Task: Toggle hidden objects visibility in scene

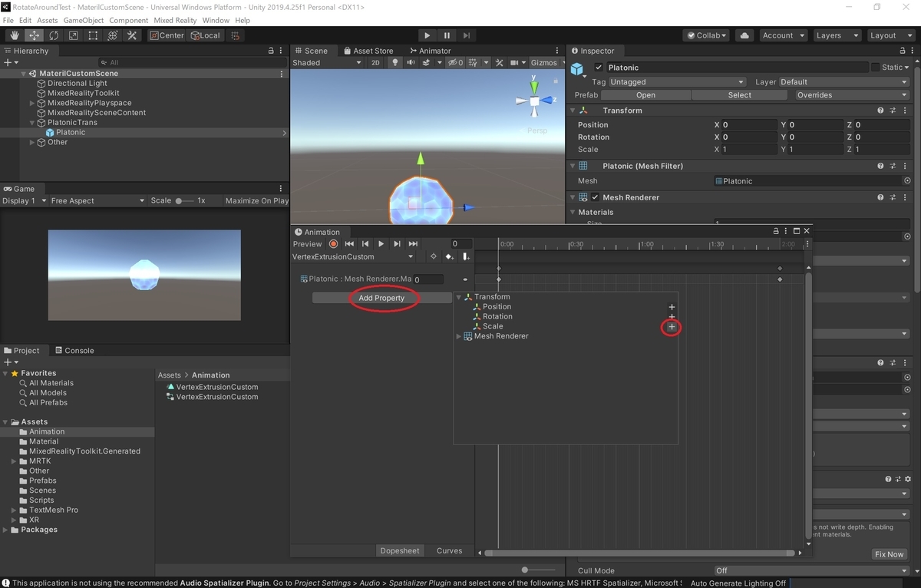Action: coord(456,63)
